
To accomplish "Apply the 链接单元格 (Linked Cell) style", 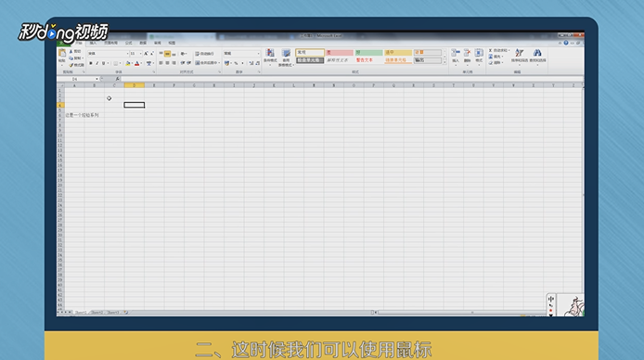I will [x=398, y=60].
